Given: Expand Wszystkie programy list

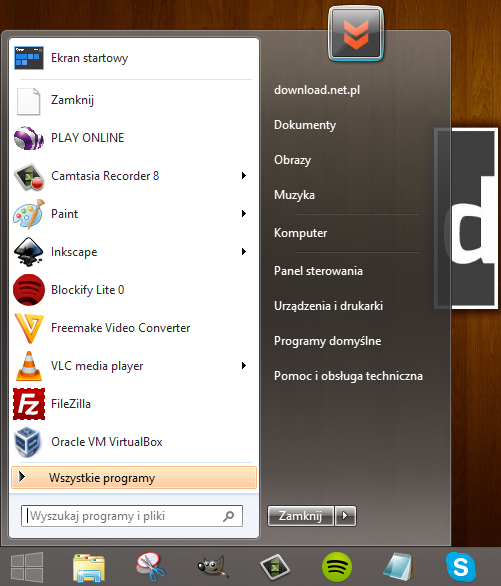Looking at the screenshot, I should click(x=134, y=478).
